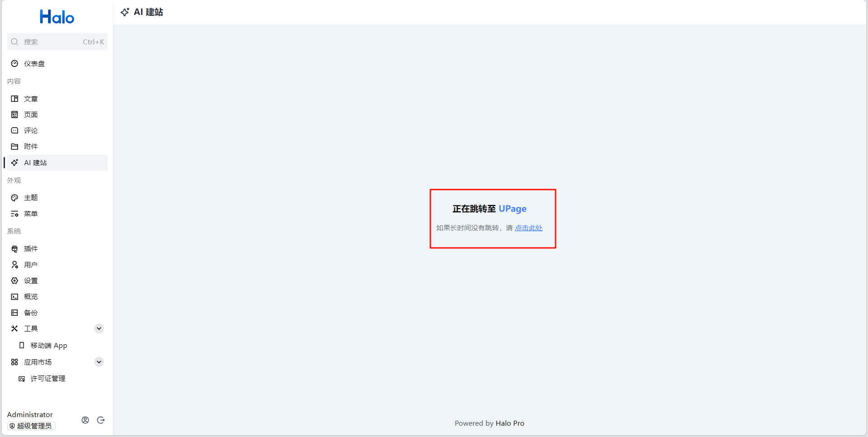Click the 文章 posts icon
The height and width of the screenshot is (437, 868).
coord(15,99)
